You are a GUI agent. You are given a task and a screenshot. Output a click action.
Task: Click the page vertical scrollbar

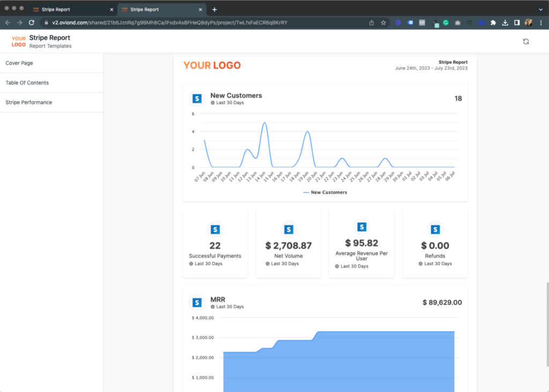click(x=547, y=324)
